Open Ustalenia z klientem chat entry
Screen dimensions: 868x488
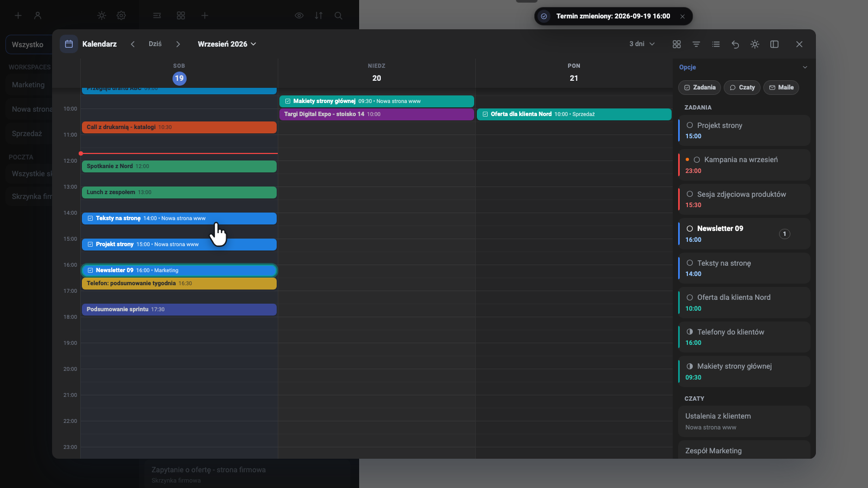tap(744, 421)
